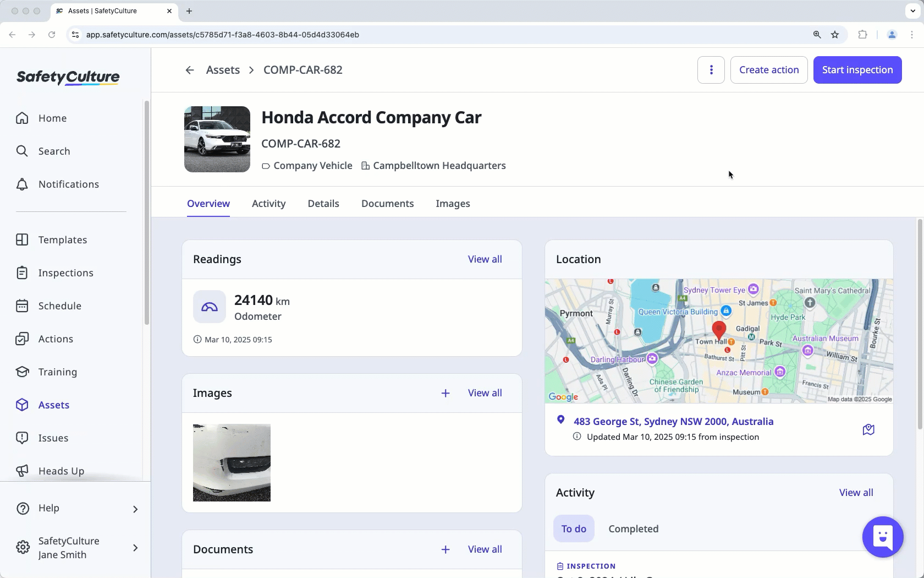Click the SafetyCulture logo
Image resolution: width=924 pixels, height=578 pixels.
pyautogui.click(x=68, y=77)
